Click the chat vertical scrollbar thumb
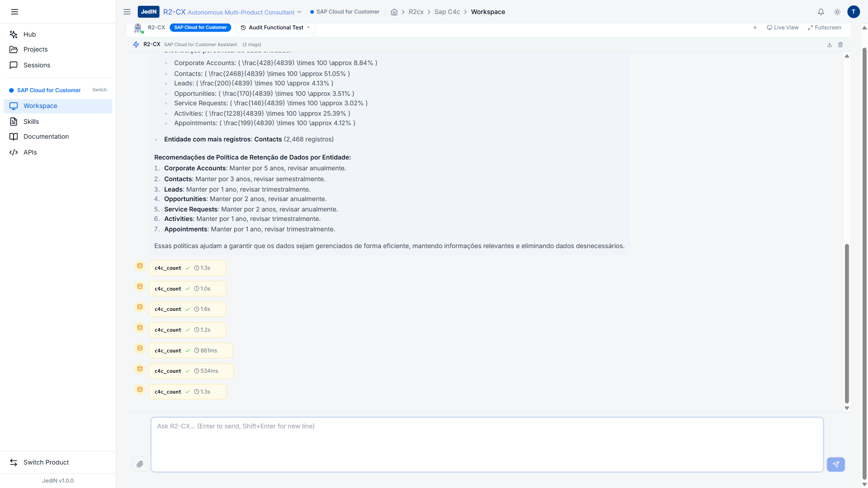The image size is (868, 488). (x=847, y=323)
